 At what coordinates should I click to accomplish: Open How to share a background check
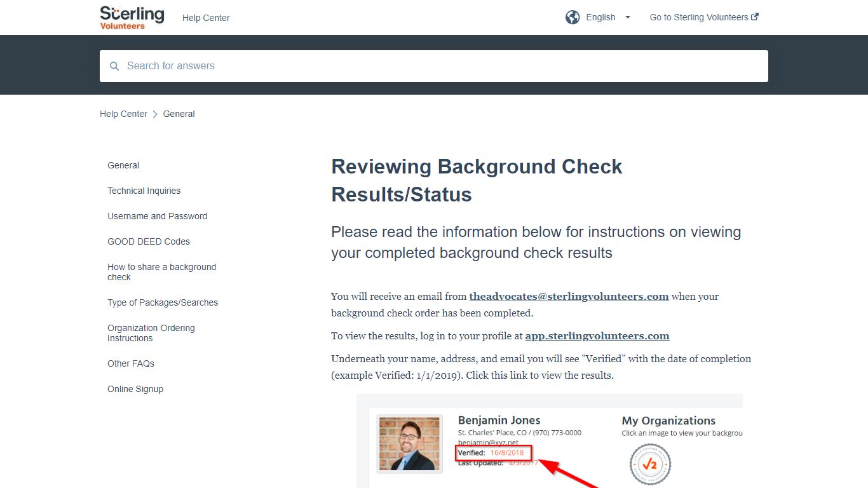[x=161, y=272]
